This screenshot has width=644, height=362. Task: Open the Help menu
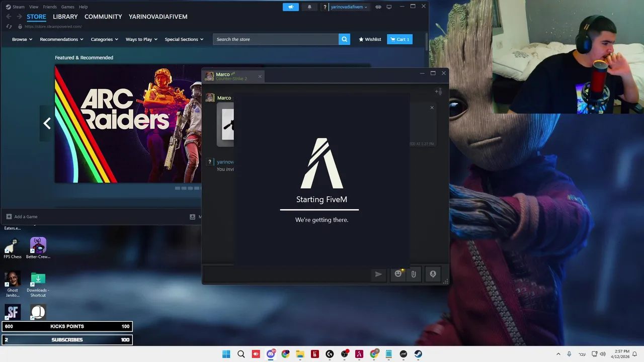[84, 7]
